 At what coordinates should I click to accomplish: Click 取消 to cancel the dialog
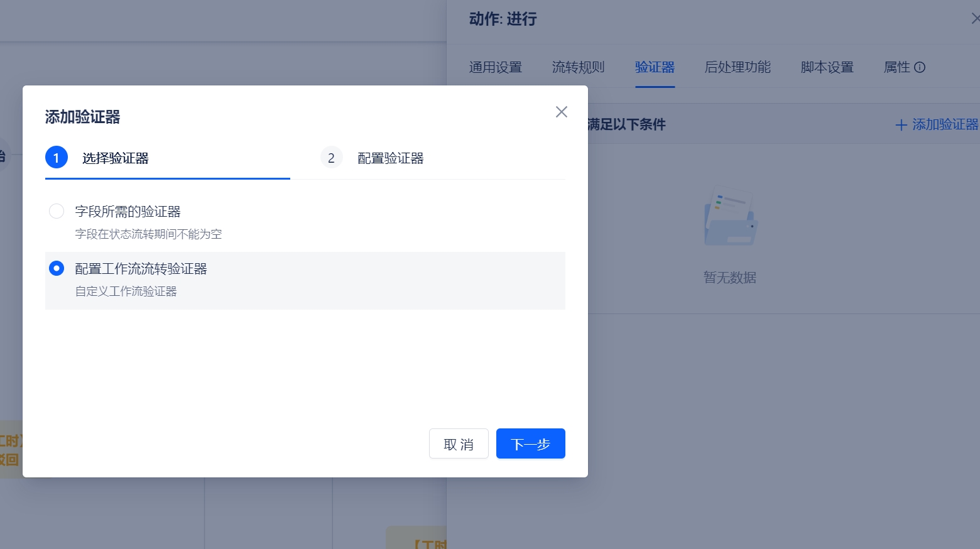coord(459,443)
